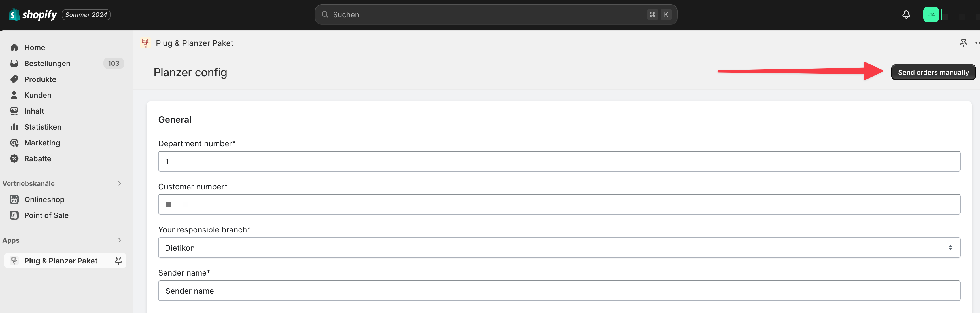
Task: Unpin Plug & Planzer Paket in the sidebar
Action: [118, 261]
